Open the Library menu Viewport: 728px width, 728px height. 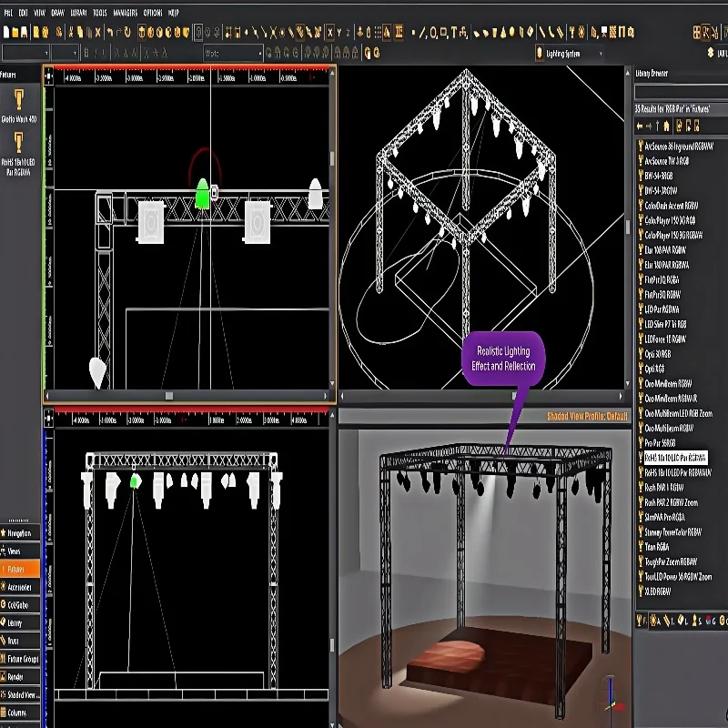click(x=78, y=13)
